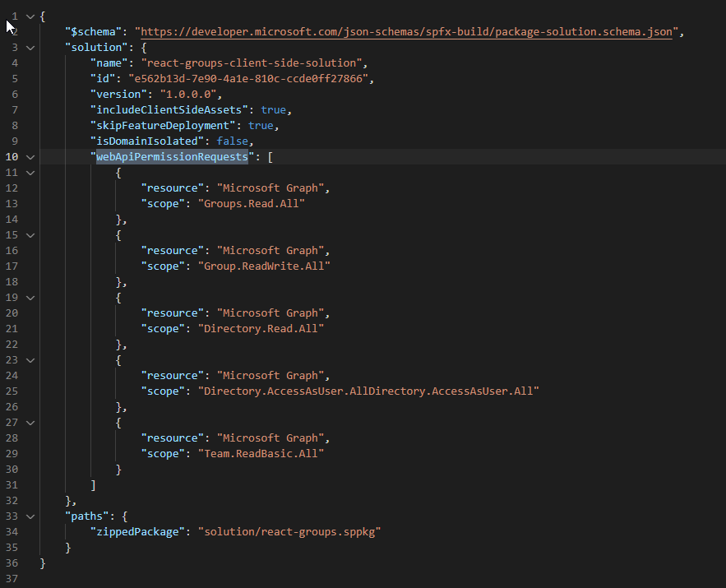Collapse the "solution" object fold on line 3
The height and width of the screenshot is (588, 726).
tap(30, 47)
